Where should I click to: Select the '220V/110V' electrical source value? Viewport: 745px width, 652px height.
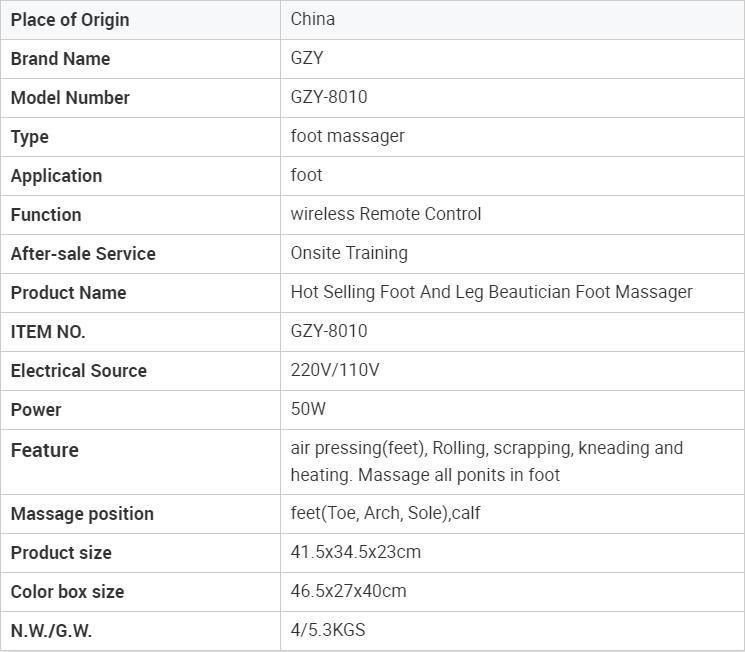(335, 370)
